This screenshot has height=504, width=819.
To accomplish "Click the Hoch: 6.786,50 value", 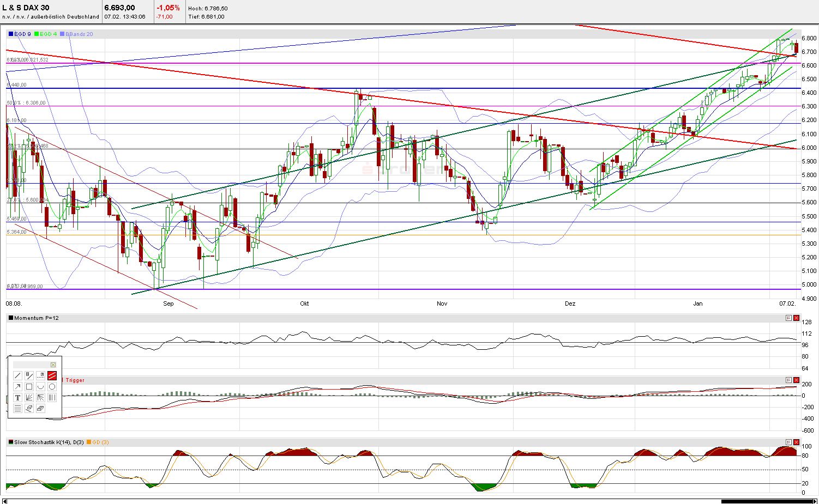I will (x=208, y=8).
